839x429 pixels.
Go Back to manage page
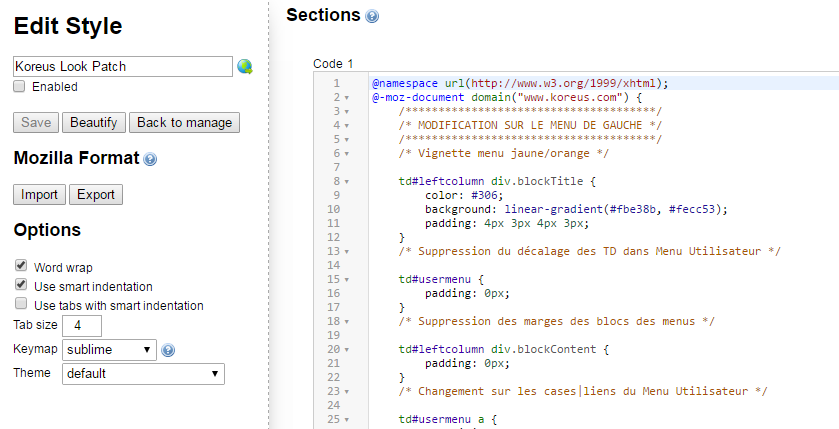coord(184,123)
